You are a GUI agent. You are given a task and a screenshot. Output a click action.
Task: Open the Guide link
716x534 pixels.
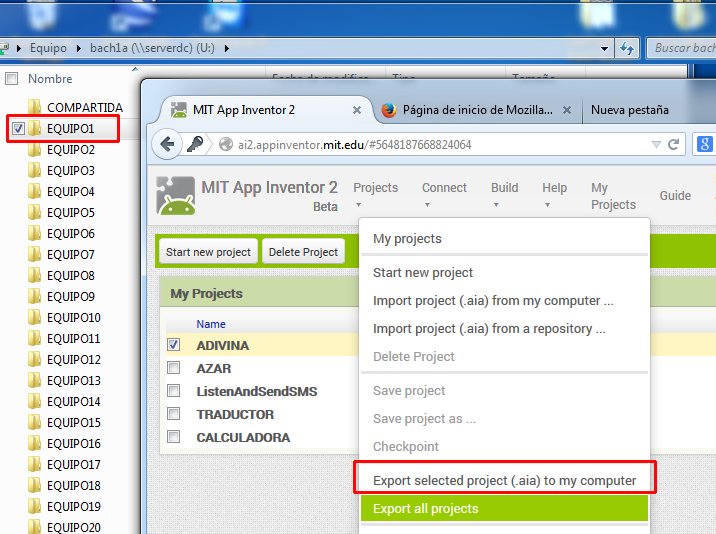tap(675, 196)
